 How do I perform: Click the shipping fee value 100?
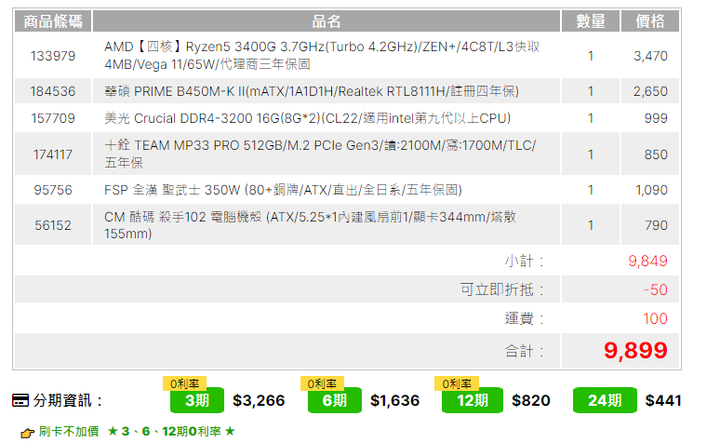(655, 319)
